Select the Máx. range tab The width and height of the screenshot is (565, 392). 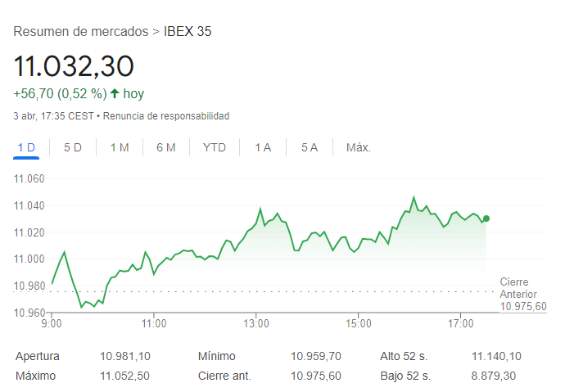pos(359,147)
